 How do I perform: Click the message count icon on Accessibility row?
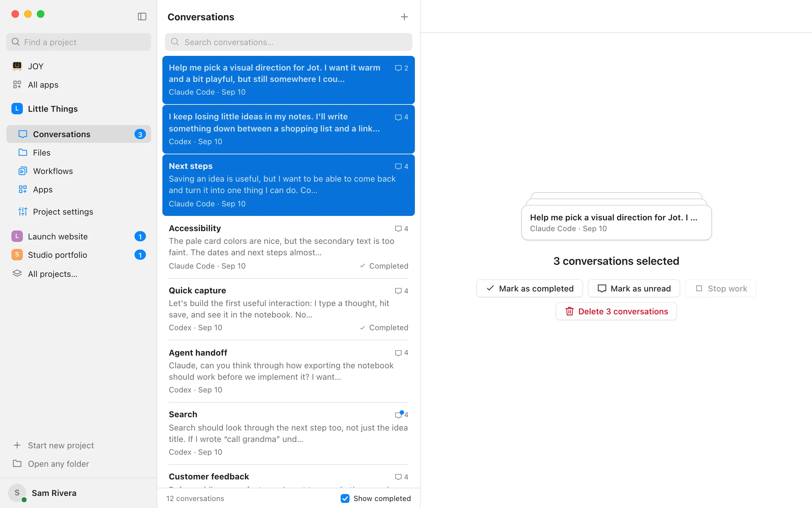[398, 229]
